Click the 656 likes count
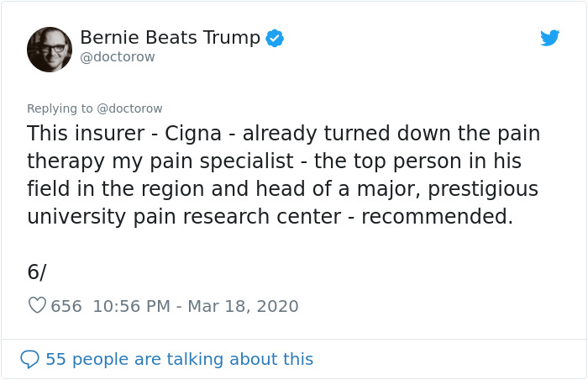This screenshot has width=588, height=380. [66, 306]
